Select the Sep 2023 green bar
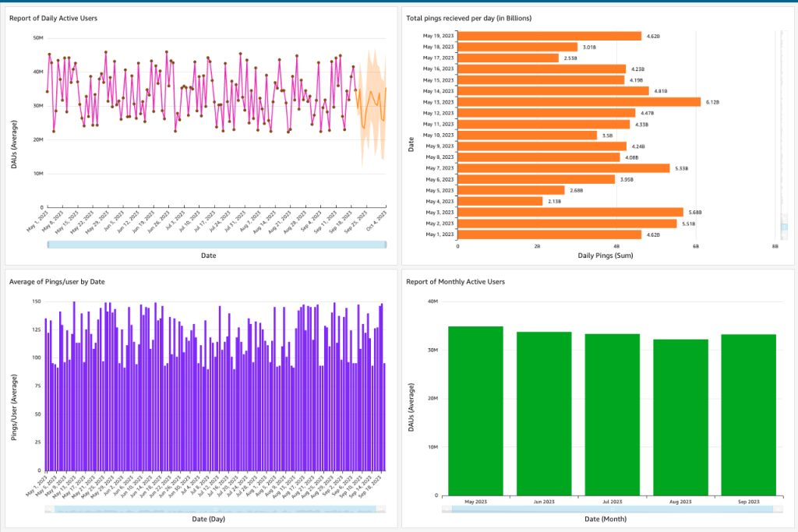This screenshot has height=532, width=798. [749, 415]
